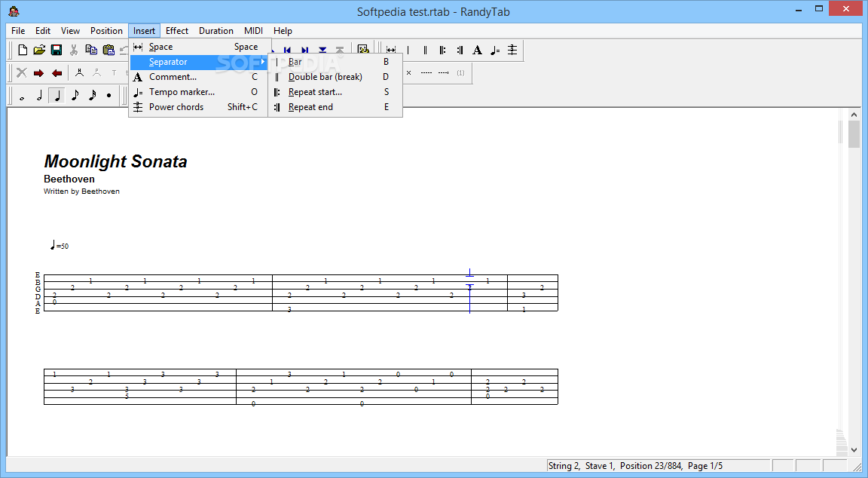Viewport: 868px width, 478px height.
Task: Click the grey X delete icon
Action: pos(22,72)
